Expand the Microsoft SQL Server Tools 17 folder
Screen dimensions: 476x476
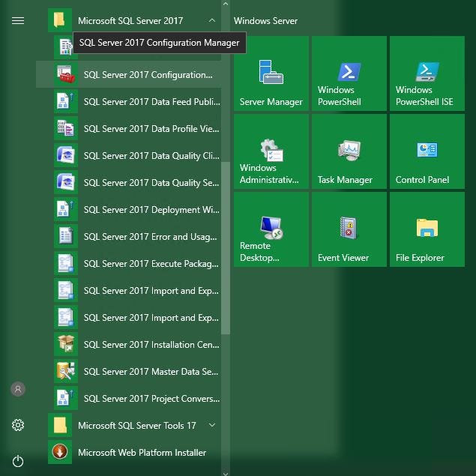(x=212, y=425)
